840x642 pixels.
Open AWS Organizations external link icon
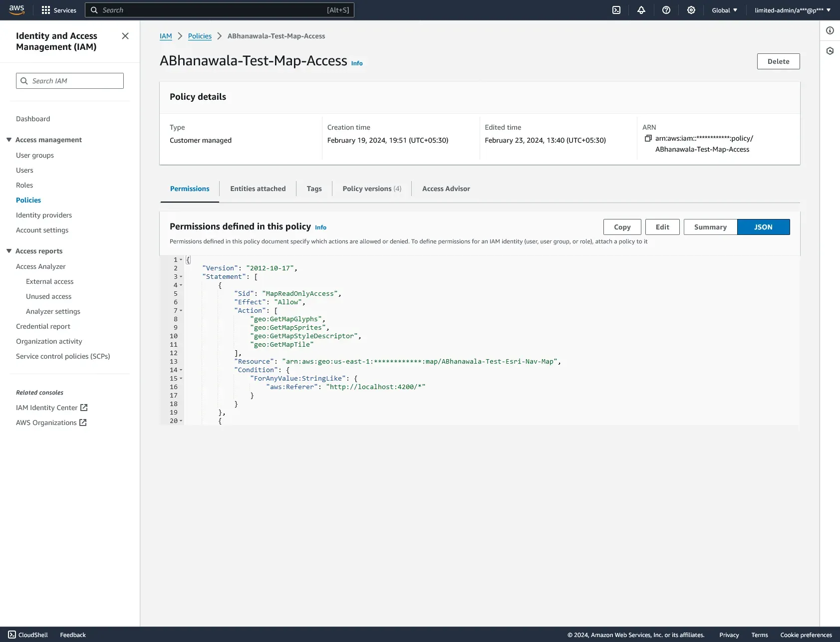83,423
